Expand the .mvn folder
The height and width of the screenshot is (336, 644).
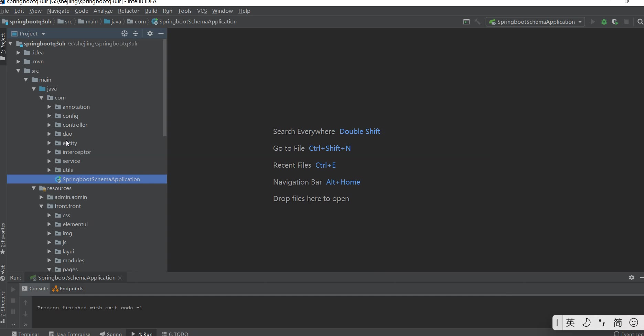[18, 62]
